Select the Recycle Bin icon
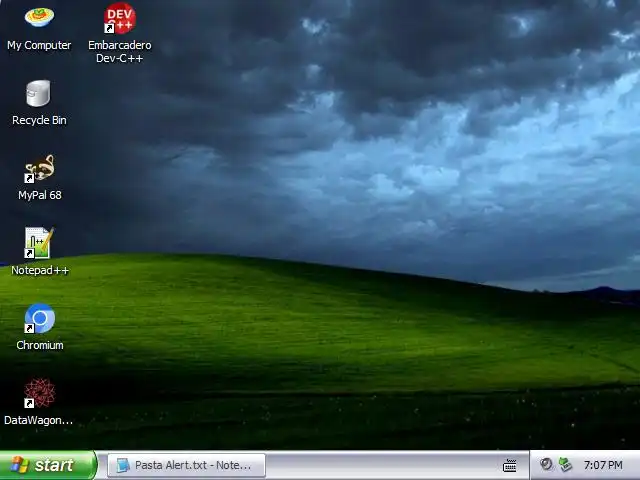The image size is (640, 480). pyautogui.click(x=38, y=93)
